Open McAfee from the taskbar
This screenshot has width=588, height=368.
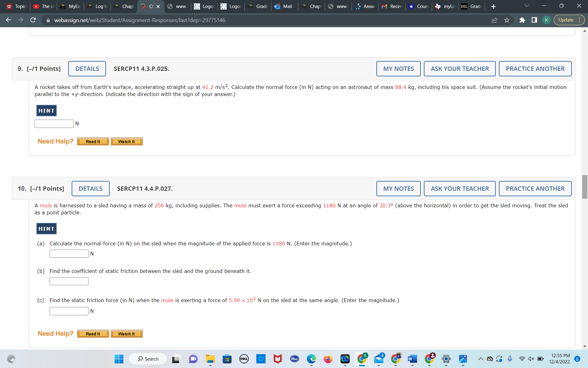[x=277, y=359]
